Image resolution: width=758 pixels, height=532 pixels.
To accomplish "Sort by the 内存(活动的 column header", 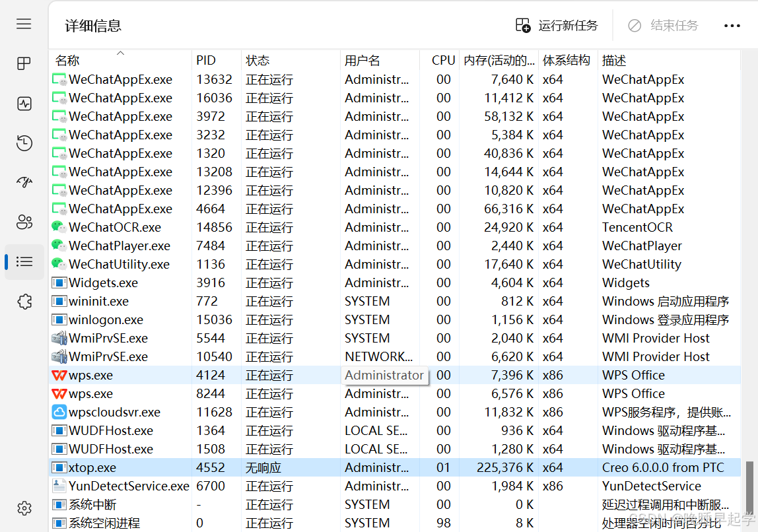I will tap(499, 61).
